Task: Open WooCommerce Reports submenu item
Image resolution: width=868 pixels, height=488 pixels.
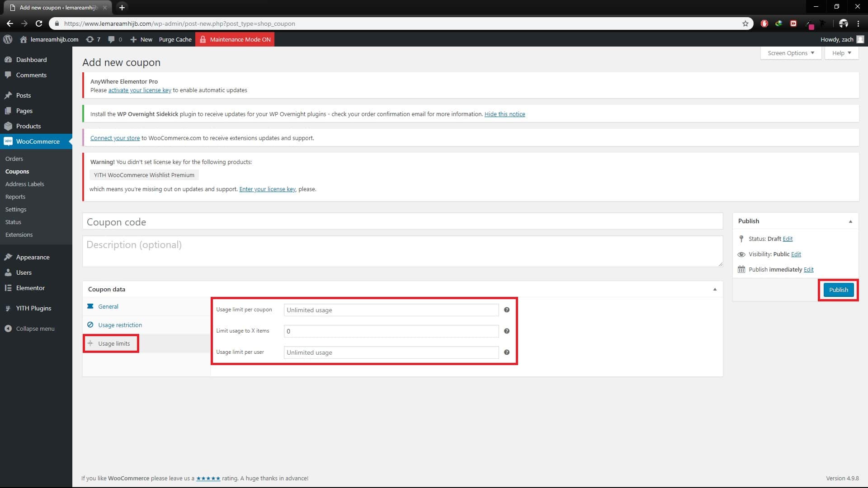Action: click(15, 197)
